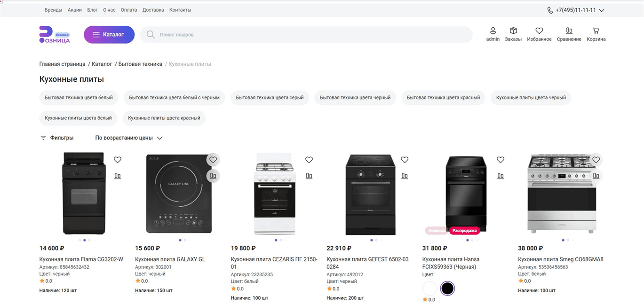The width and height of the screenshot is (644, 303).
Task: Click the Фильтры filter icon
Action: [x=43, y=138]
